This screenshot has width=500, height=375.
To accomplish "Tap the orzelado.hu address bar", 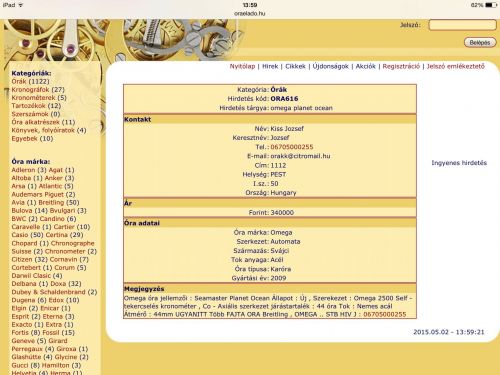I will pos(250,14).
